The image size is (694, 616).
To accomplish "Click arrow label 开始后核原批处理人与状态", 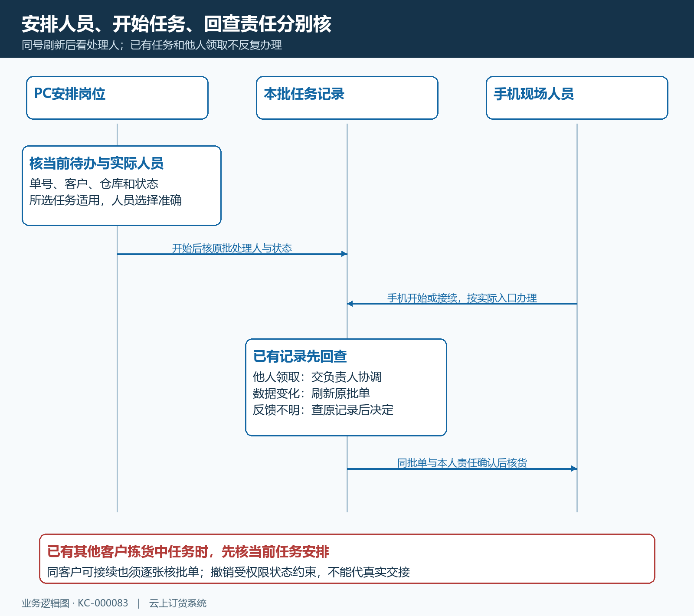I will tap(232, 248).
